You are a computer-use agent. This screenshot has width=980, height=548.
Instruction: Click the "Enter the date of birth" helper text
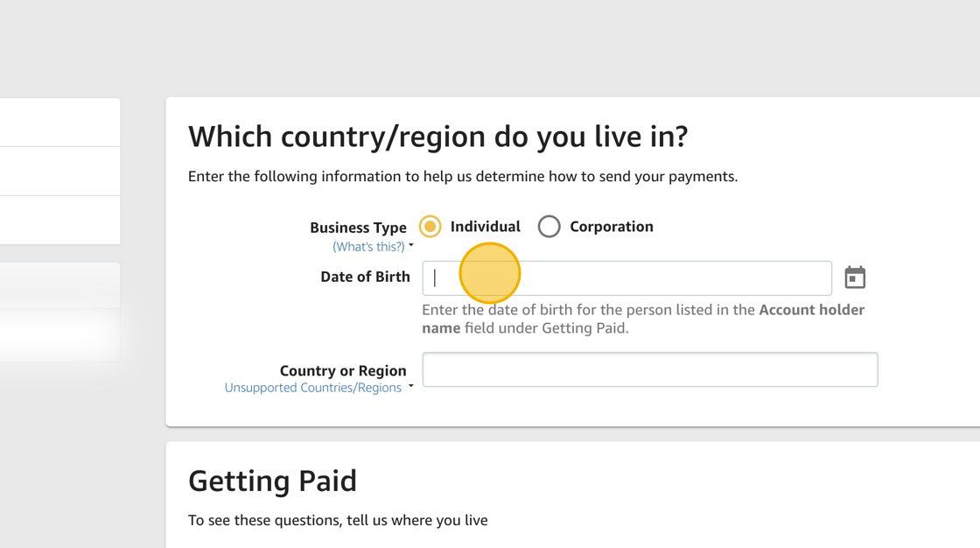(x=588, y=310)
